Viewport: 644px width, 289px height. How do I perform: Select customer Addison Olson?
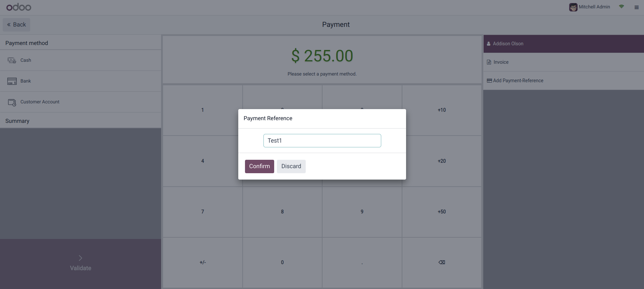[508, 44]
